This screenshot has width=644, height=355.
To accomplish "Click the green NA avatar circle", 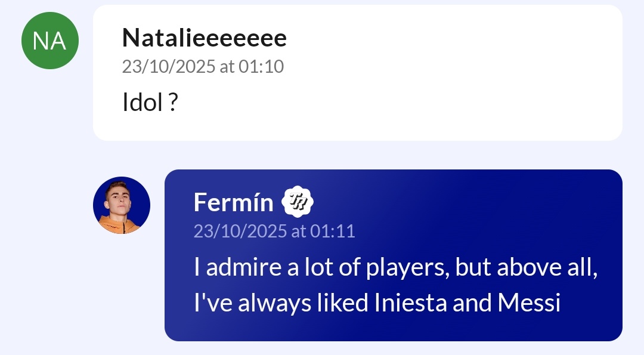I will pyautogui.click(x=50, y=41).
